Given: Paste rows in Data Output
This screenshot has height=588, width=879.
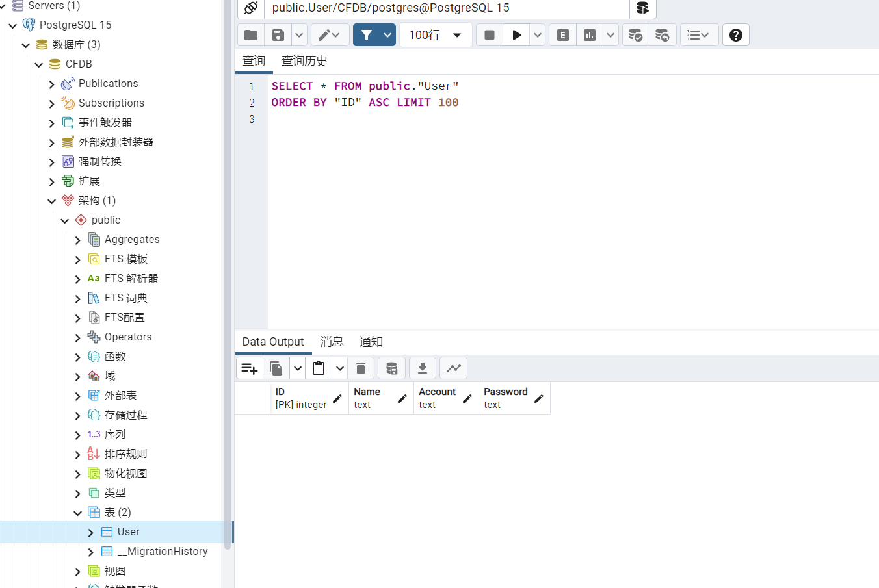Looking at the screenshot, I should (319, 368).
